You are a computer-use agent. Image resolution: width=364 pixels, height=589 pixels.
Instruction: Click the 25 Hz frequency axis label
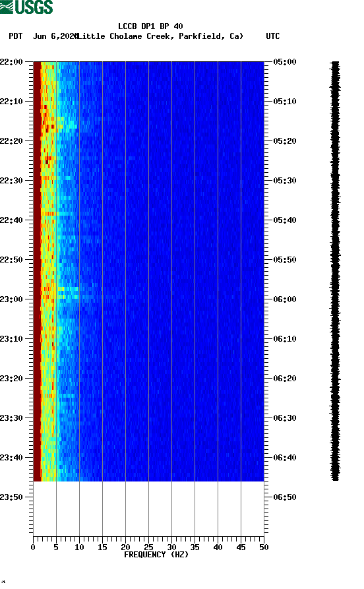[148, 547]
